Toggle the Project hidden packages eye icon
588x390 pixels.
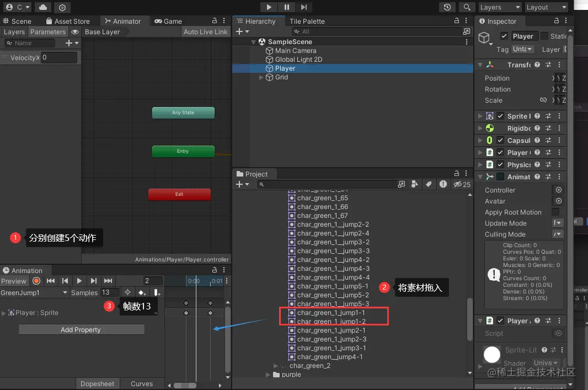[x=462, y=184]
